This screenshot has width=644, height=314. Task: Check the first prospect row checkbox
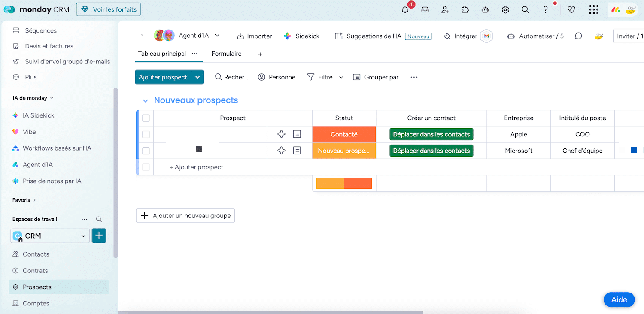pyautogui.click(x=146, y=134)
